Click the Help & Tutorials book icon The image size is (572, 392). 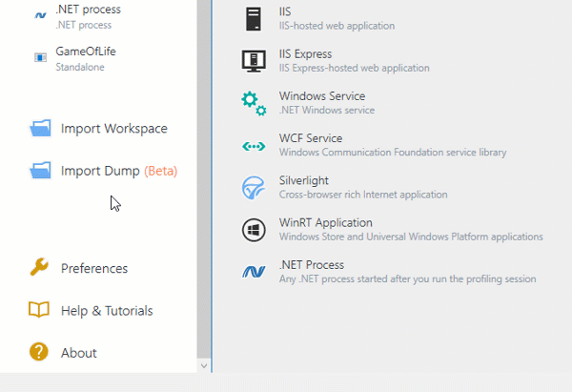[x=39, y=310]
